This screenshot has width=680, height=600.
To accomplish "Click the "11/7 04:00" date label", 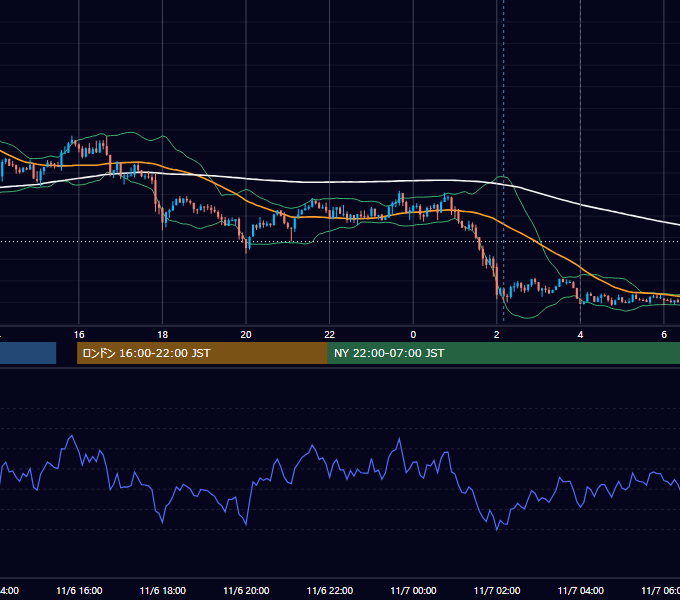I will [581, 591].
